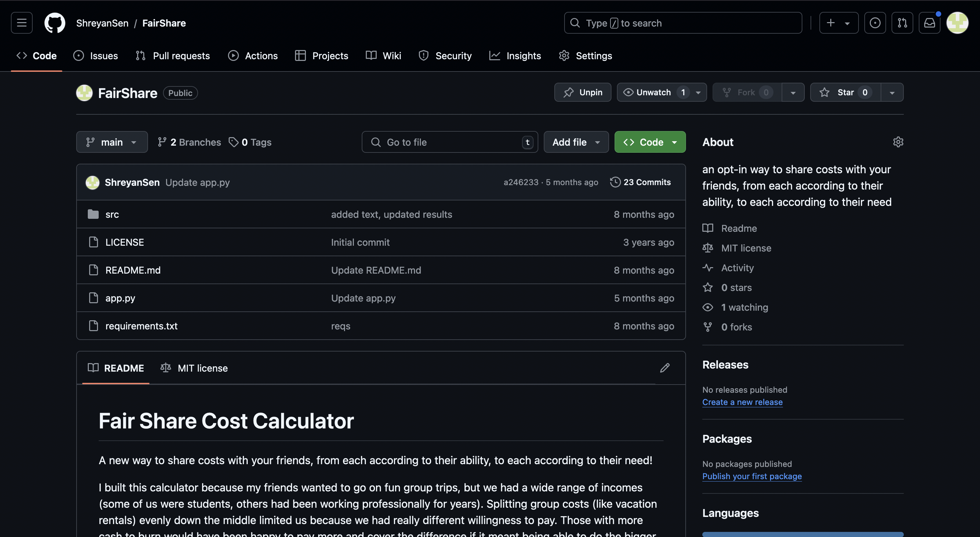
Task: Click the GitHub logo home icon
Action: point(55,23)
